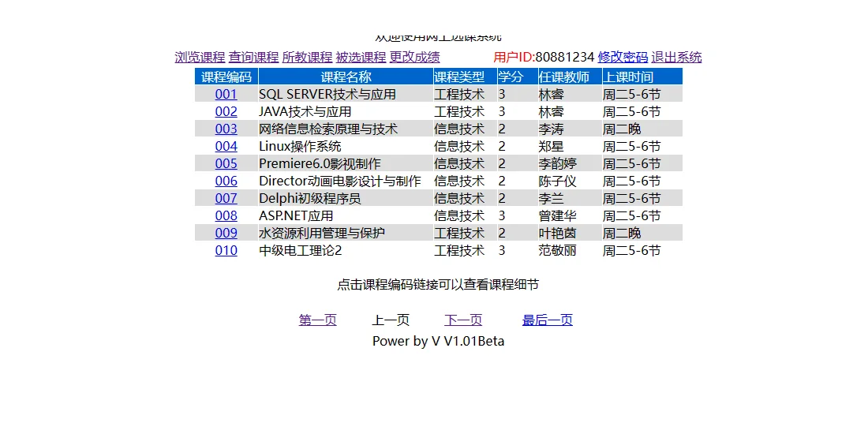Image resolution: width=868 pixels, height=434 pixels.
Task: Open the 更改成绩 navigation link
Action: (x=414, y=57)
